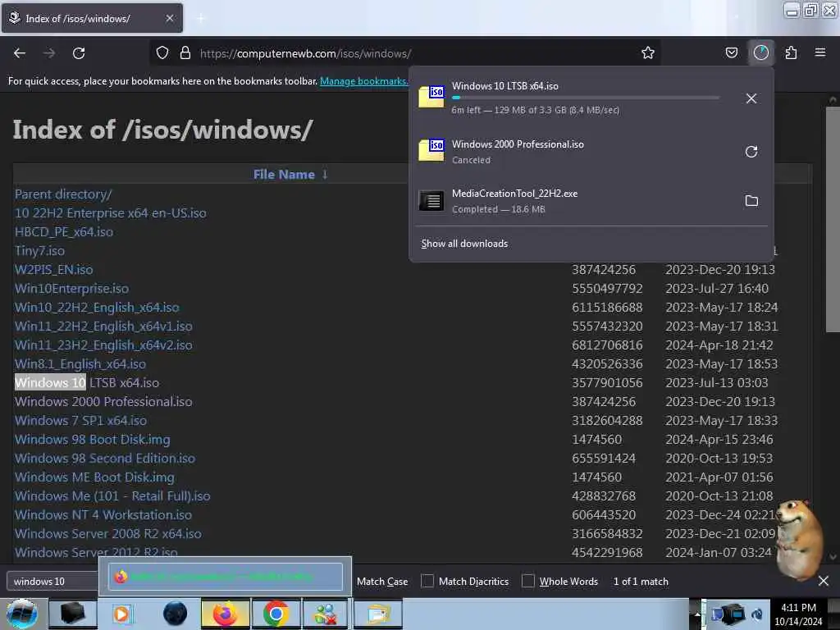Download Tiny7.iso
The height and width of the screenshot is (630, 840).
(39, 250)
